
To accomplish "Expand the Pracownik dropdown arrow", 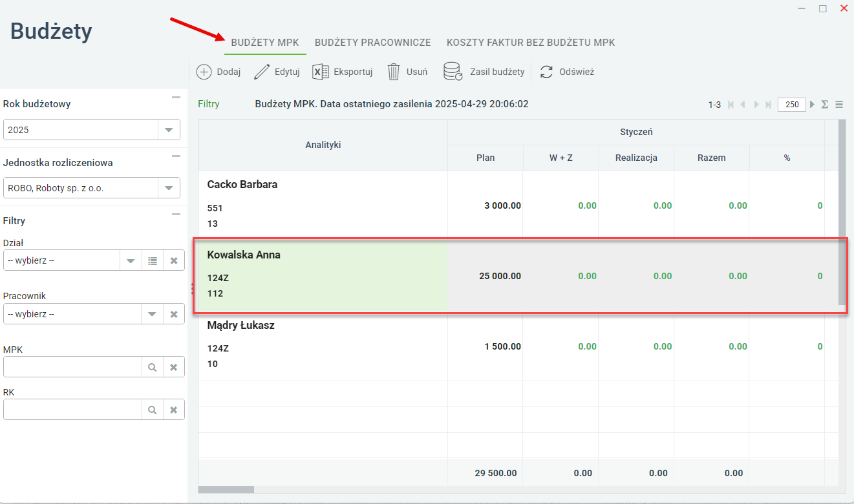I will 153,314.
